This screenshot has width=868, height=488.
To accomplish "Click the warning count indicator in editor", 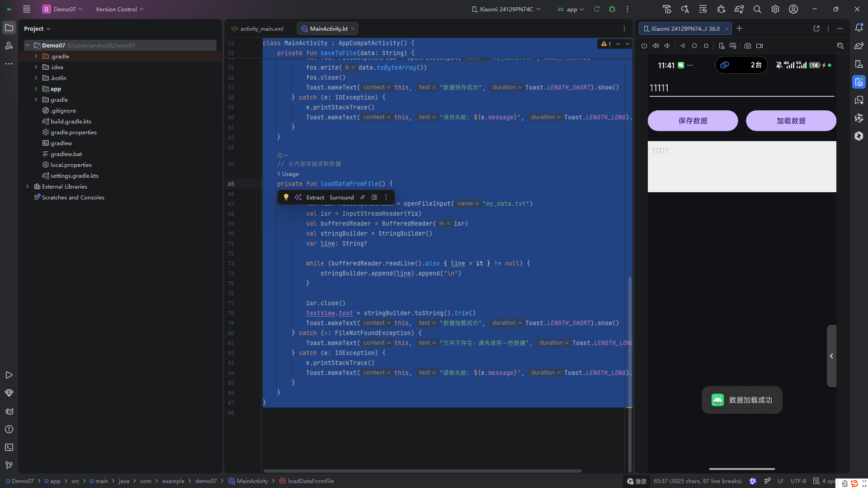I will tap(606, 44).
